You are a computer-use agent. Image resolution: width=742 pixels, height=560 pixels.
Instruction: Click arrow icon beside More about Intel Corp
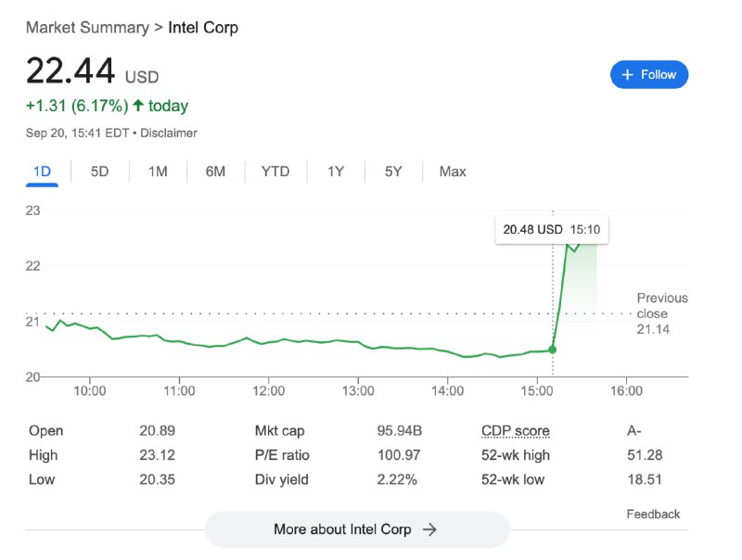pyautogui.click(x=429, y=529)
